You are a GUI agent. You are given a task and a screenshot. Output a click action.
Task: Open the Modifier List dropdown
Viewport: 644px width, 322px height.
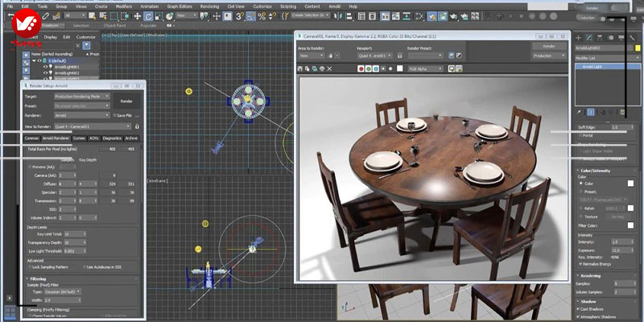(608, 58)
